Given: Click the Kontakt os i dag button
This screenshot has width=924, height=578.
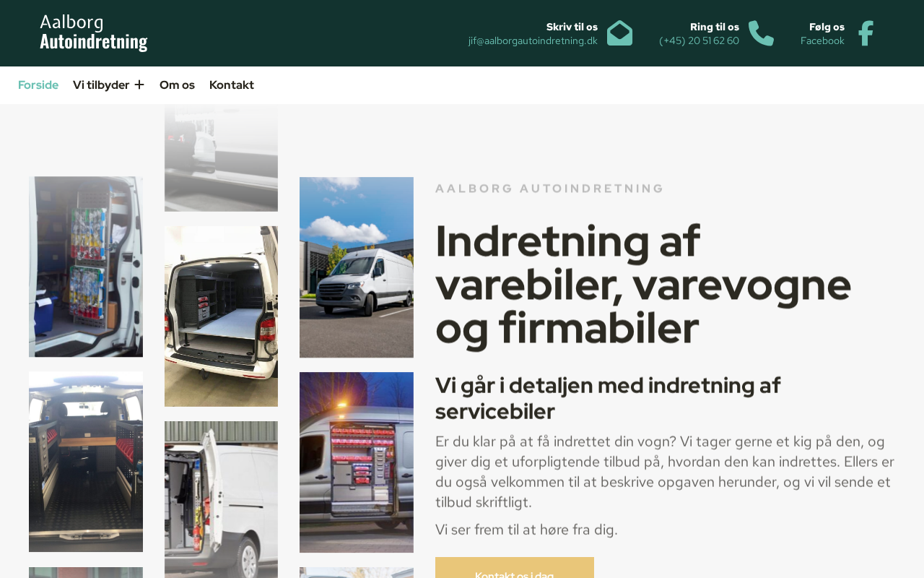Looking at the screenshot, I should [515, 568].
